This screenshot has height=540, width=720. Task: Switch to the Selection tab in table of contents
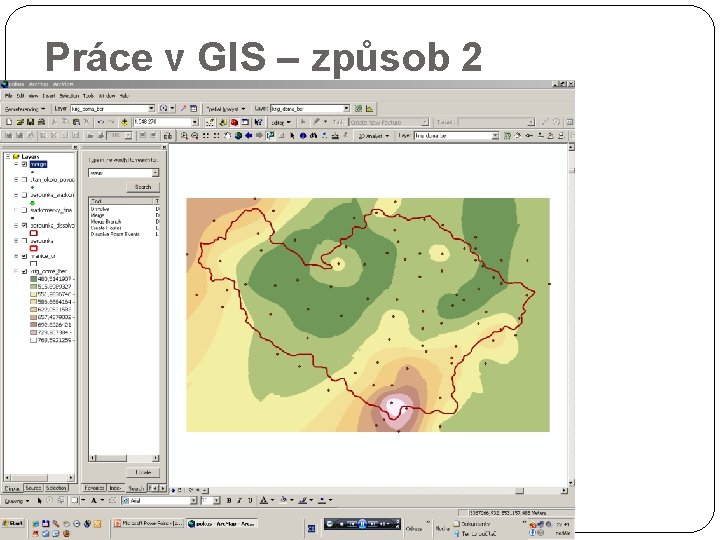tap(56, 488)
